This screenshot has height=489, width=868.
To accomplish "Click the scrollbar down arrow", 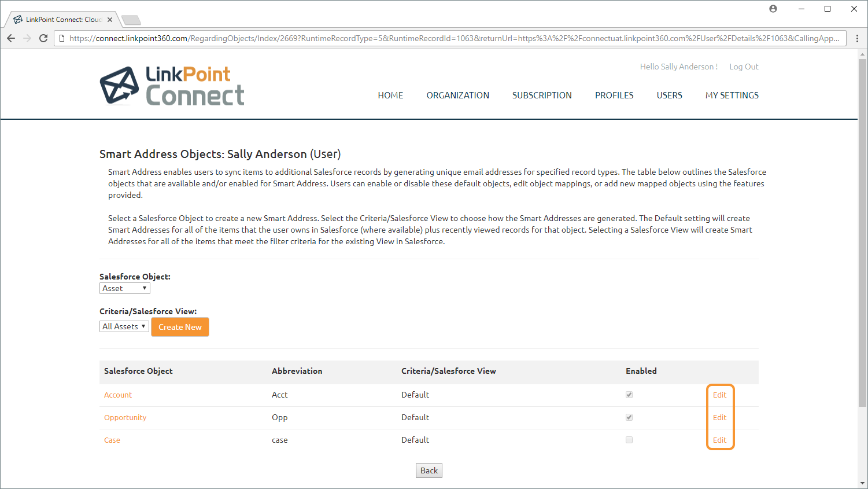I will 862,483.
